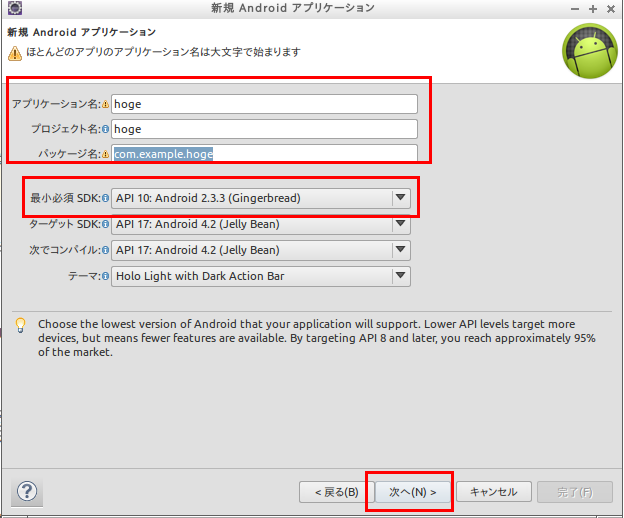Click the light bulb hint icon

(x=20, y=325)
